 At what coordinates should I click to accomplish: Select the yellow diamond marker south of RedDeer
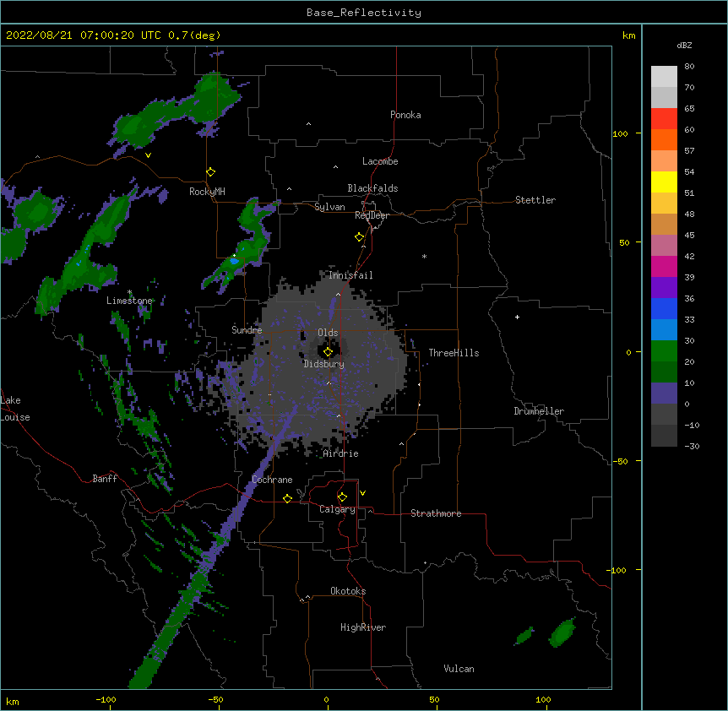(359, 237)
